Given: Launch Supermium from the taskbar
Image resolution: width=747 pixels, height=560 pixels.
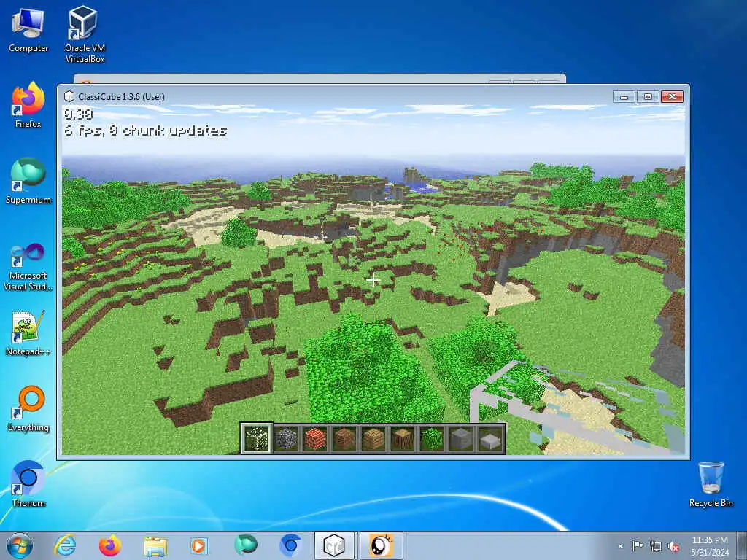Looking at the screenshot, I should [245, 545].
